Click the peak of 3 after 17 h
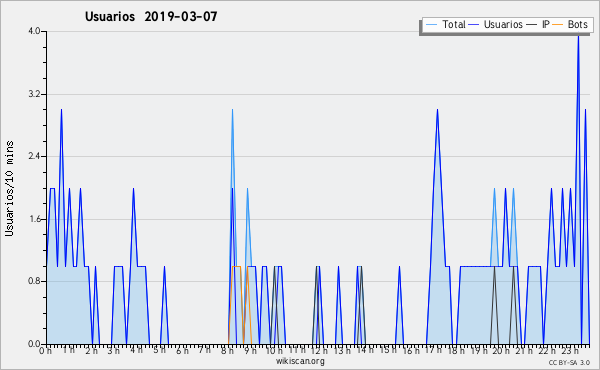Image resolution: width=600 pixels, height=370 pixels. [437, 111]
